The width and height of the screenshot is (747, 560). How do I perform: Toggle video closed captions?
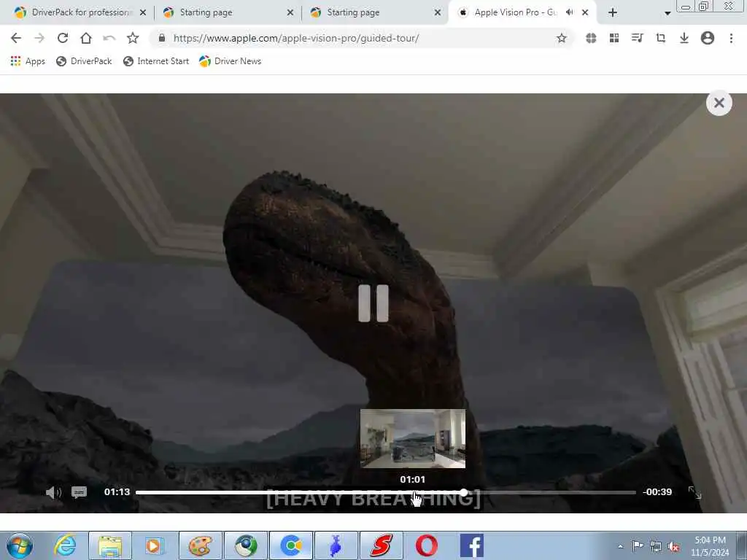tap(79, 492)
